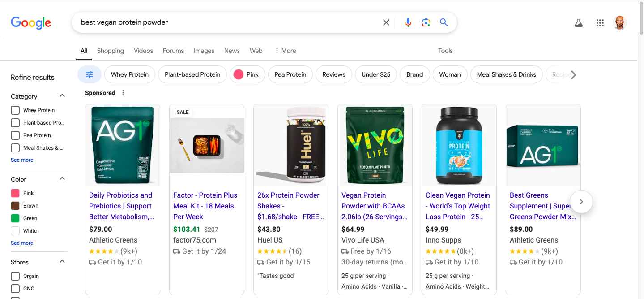
Task: Click the Huel protein powder product image
Action: click(291, 146)
